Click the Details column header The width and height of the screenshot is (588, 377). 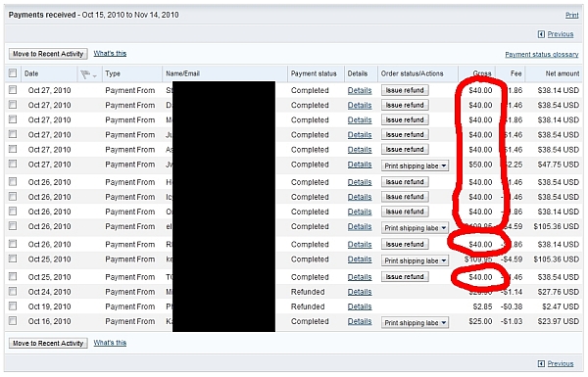tap(358, 73)
